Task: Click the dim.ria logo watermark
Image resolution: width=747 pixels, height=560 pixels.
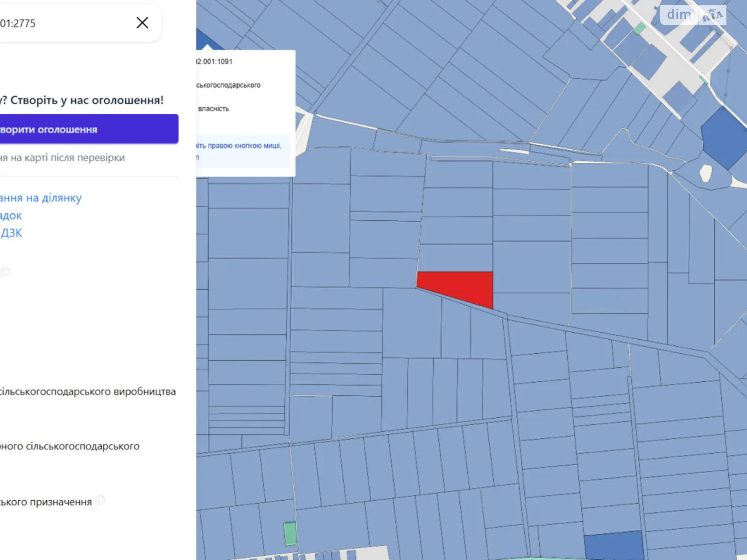Action: click(693, 15)
